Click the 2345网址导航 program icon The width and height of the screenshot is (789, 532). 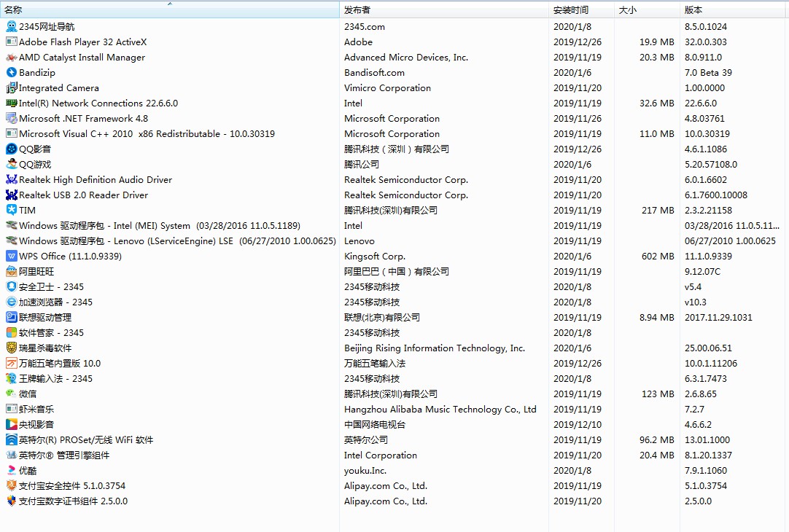(11, 27)
